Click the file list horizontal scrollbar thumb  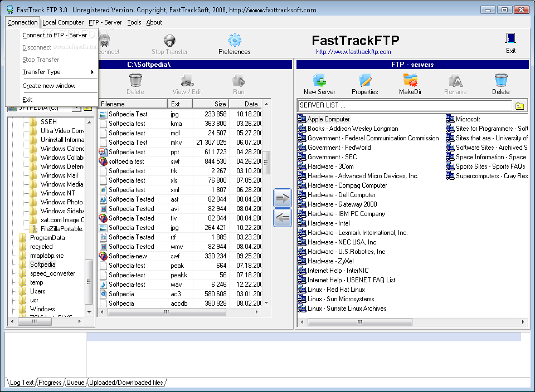click(x=167, y=312)
